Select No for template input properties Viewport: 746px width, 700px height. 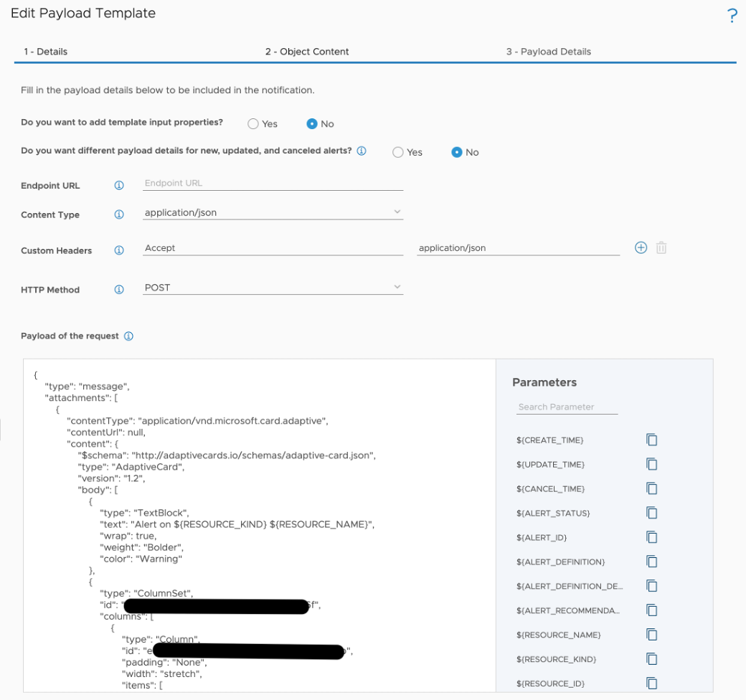click(312, 123)
